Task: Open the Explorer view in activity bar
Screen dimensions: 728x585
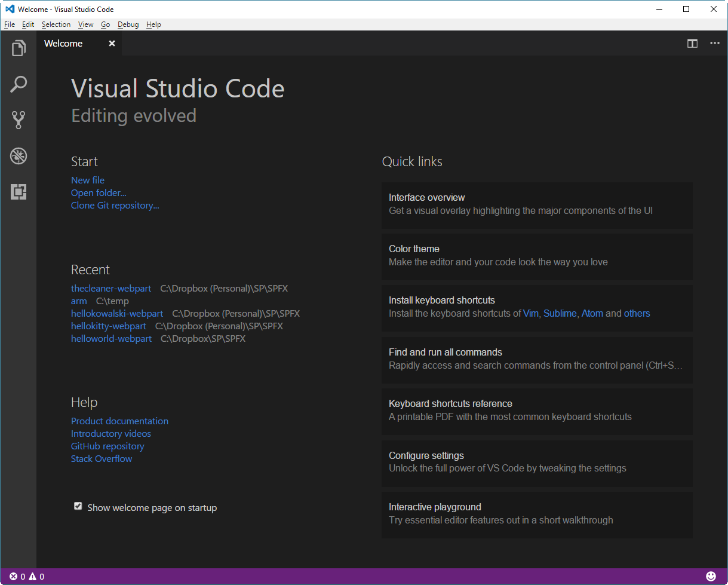Action: point(19,48)
